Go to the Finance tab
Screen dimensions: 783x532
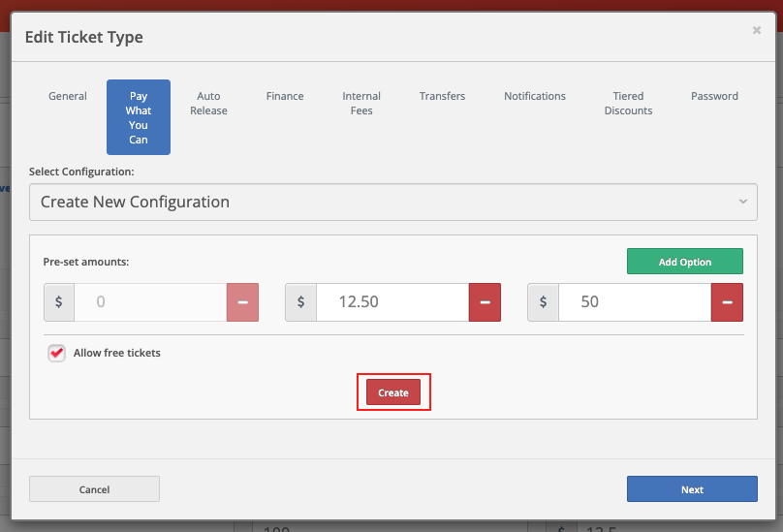click(285, 97)
